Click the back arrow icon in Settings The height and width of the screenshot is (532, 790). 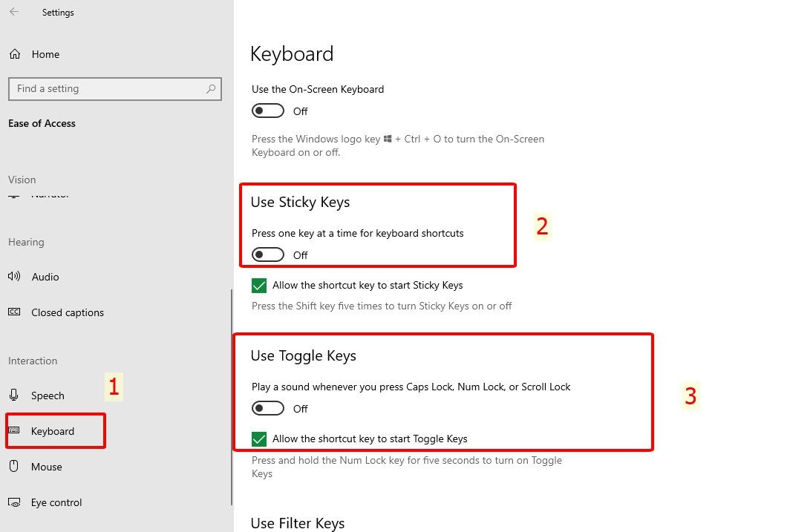14,12
